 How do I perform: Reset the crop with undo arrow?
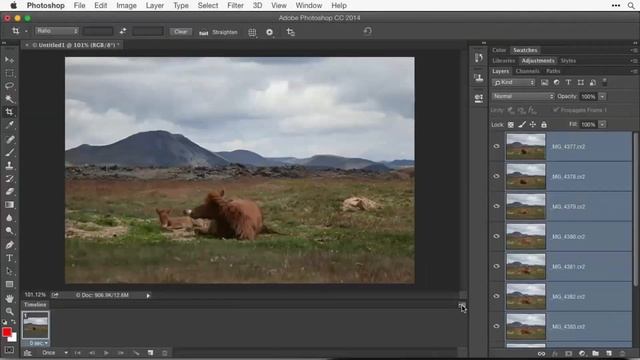click(367, 31)
